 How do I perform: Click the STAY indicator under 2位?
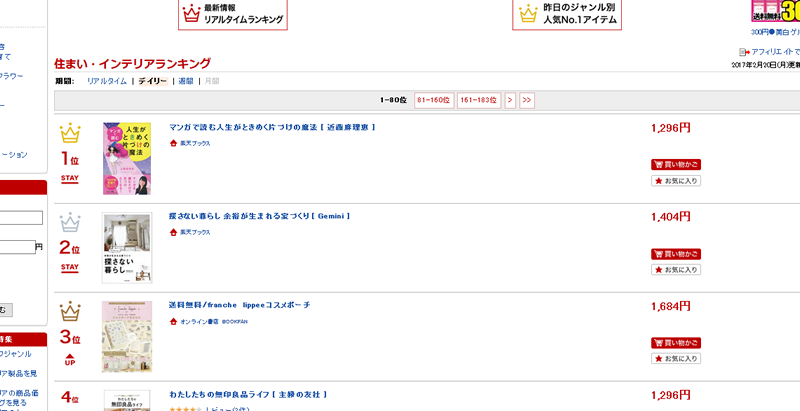(70, 268)
